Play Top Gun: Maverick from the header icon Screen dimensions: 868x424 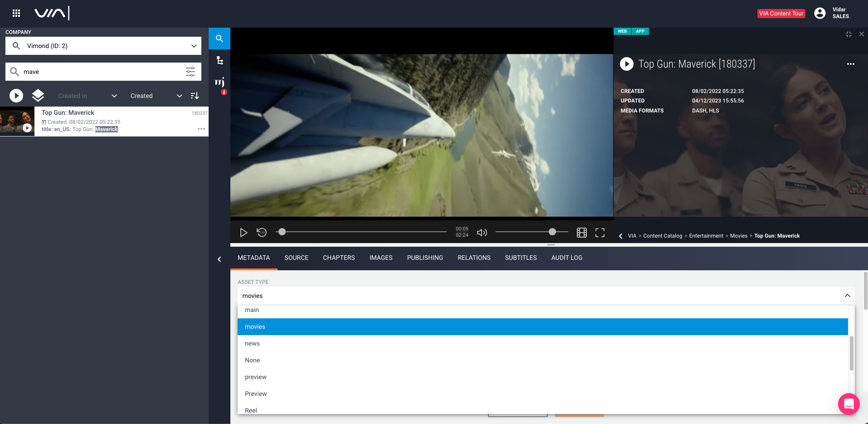tap(627, 64)
